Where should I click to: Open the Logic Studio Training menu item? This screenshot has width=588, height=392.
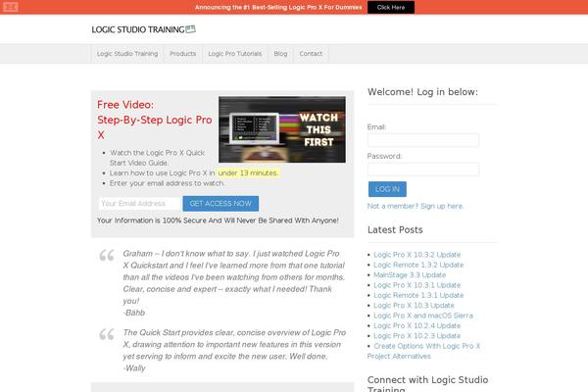[127, 54]
